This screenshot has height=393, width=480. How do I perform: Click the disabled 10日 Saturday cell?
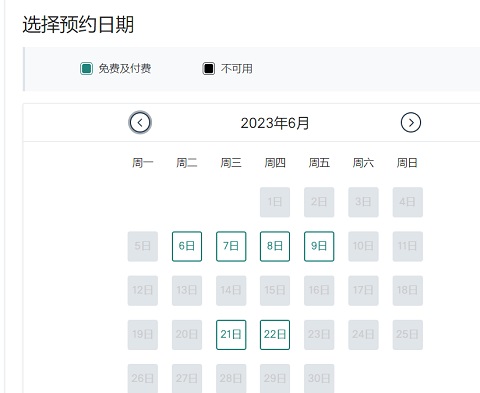pos(363,246)
